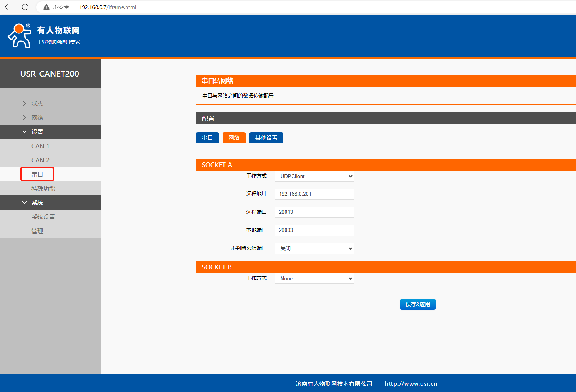
Task: Expand the 状态 menu chevron
Action: point(24,103)
